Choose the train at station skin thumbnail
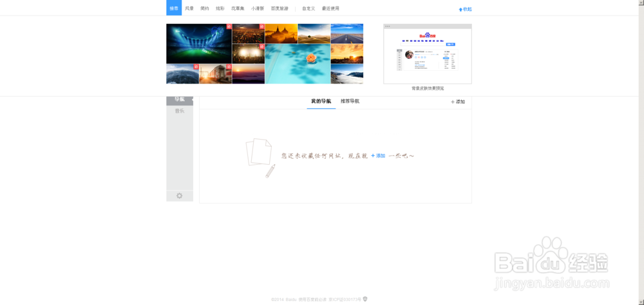This screenshot has height=305, width=644. pyautogui.click(x=215, y=74)
